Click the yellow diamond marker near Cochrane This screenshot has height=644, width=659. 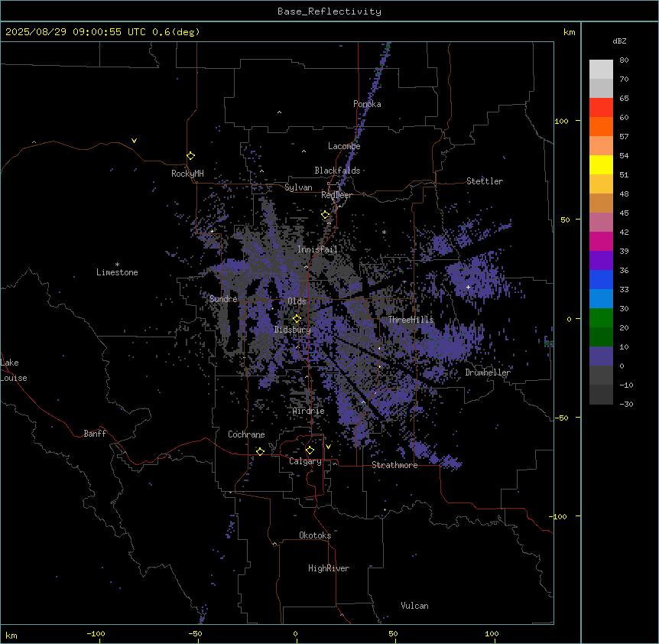click(260, 451)
